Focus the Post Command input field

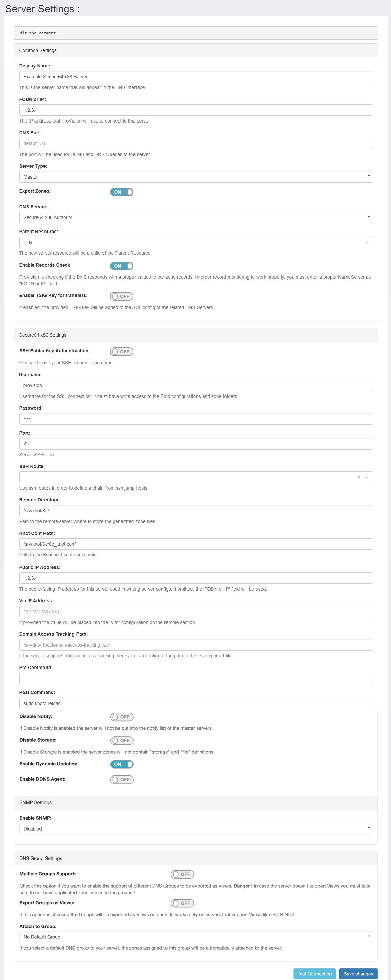tap(195, 703)
